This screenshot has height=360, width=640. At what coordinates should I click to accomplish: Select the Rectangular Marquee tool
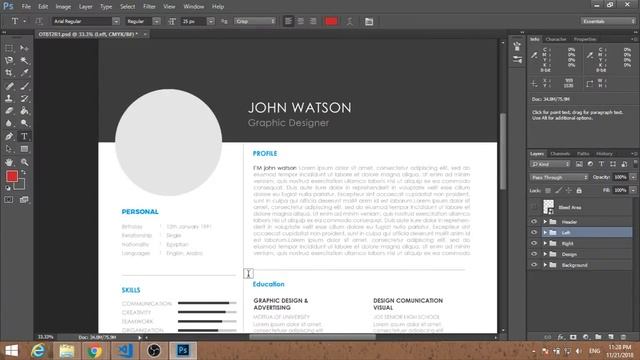[9, 48]
